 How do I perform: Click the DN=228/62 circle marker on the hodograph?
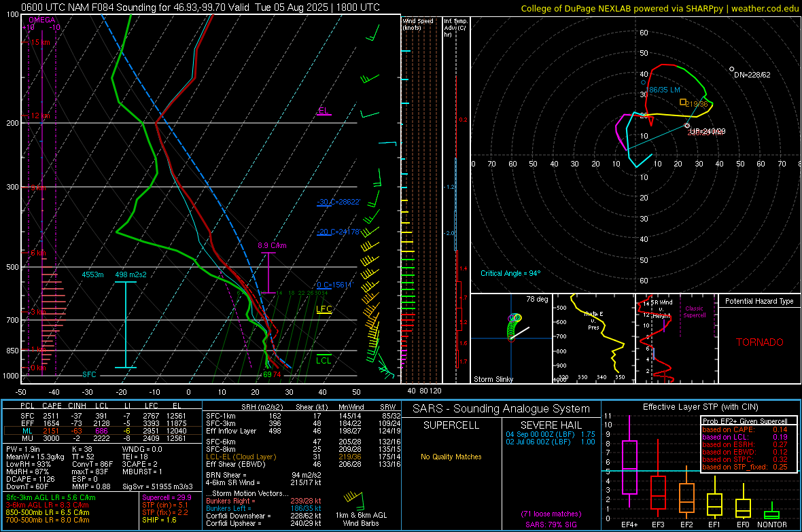[731, 69]
